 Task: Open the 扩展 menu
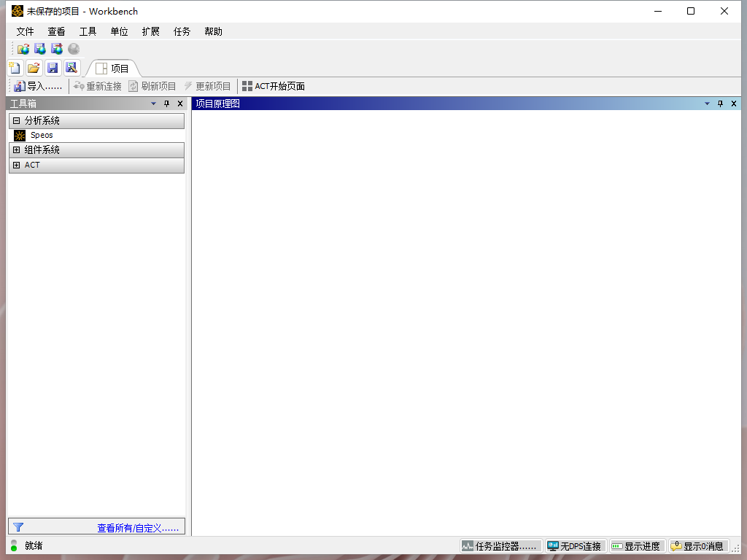click(150, 31)
